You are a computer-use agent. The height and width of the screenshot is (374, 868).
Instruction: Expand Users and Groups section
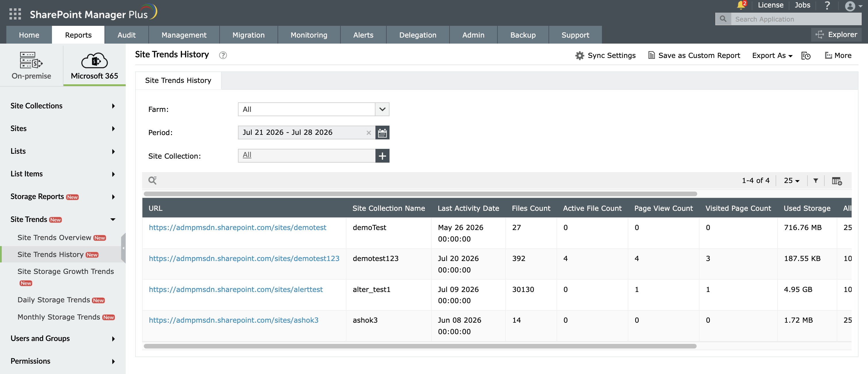pos(63,338)
